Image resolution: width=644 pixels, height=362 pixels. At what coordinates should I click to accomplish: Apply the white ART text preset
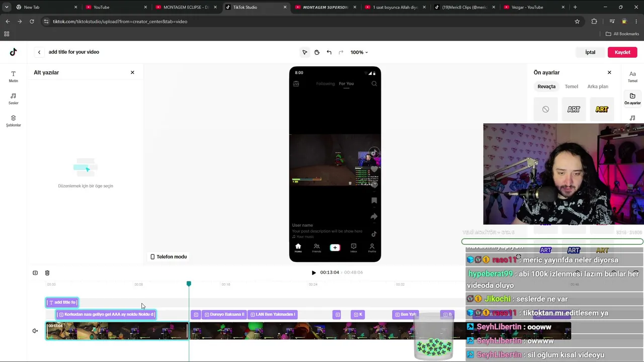click(574, 109)
